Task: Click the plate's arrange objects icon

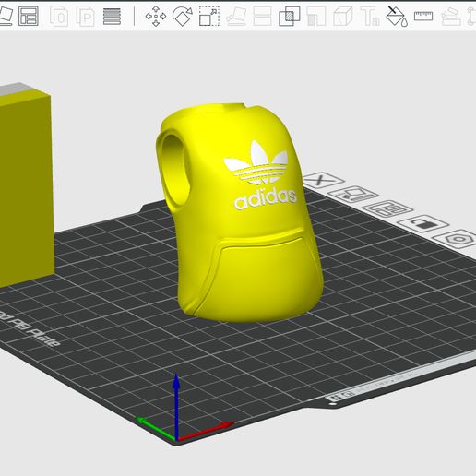Action: [388, 209]
